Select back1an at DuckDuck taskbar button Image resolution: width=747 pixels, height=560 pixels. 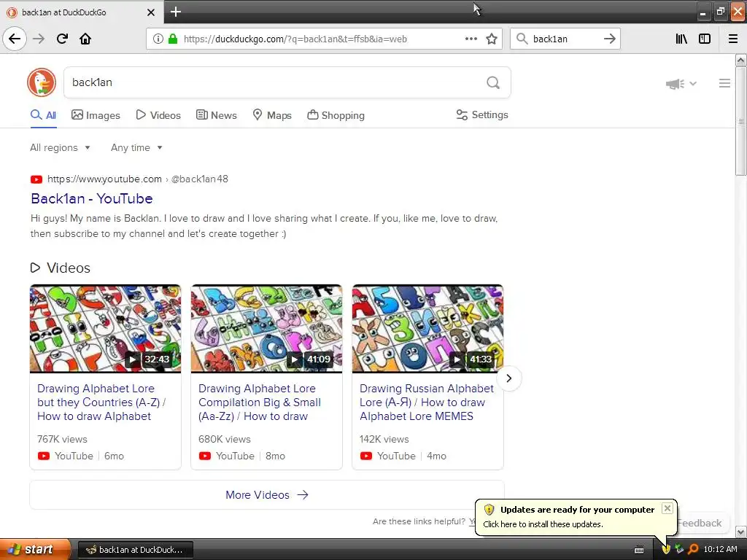click(135, 550)
